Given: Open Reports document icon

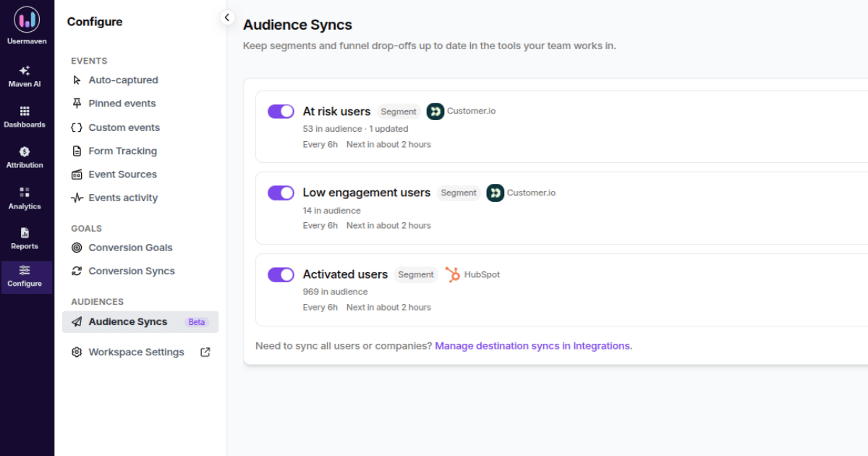Looking at the screenshot, I should pyautogui.click(x=25, y=232).
